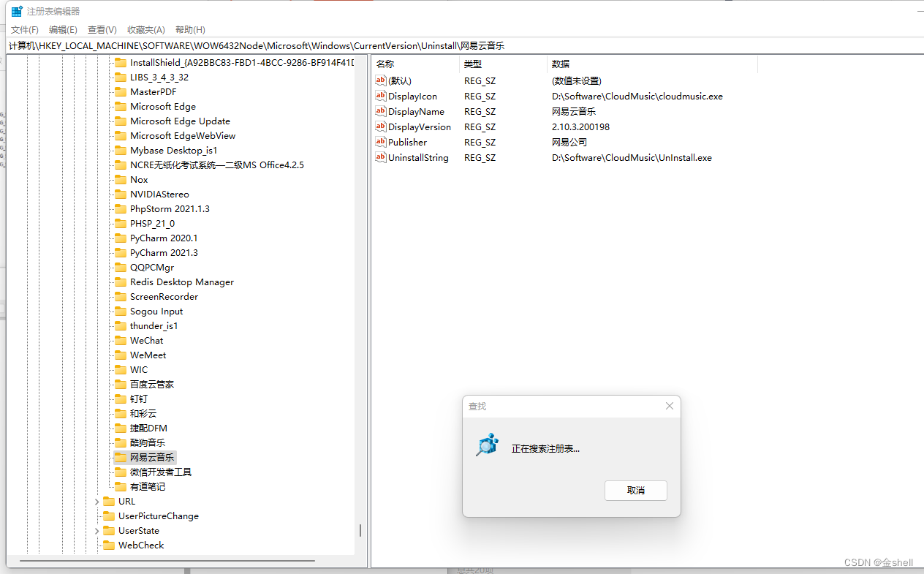This screenshot has height=574, width=924.
Task: Click the tree pane vertical scrollbar thumb
Action: pyautogui.click(x=360, y=530)
